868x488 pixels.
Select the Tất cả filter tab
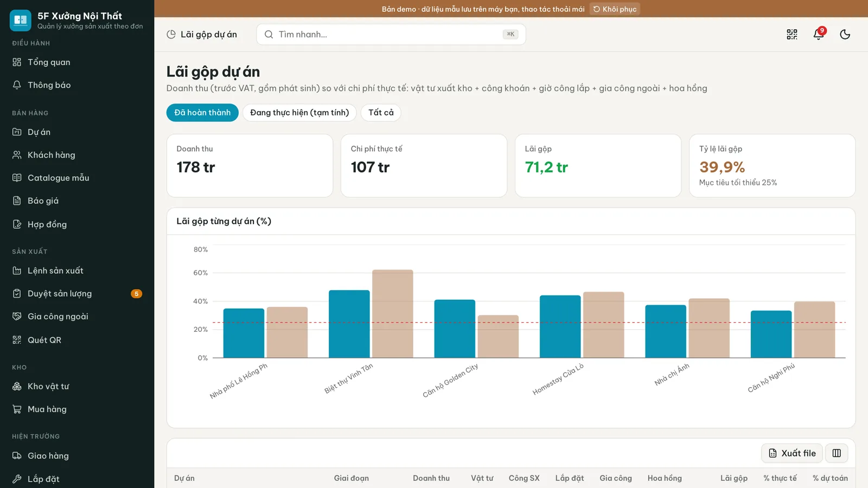381,113
